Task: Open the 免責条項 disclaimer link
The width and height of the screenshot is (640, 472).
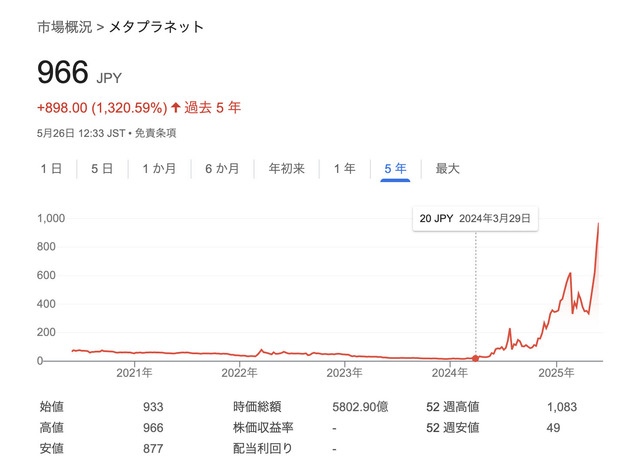Action: point(156,134)
